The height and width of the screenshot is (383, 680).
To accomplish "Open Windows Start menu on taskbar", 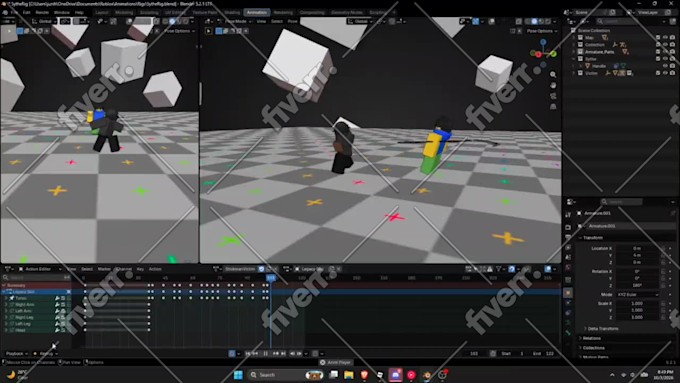I will (x=238, y=375).
